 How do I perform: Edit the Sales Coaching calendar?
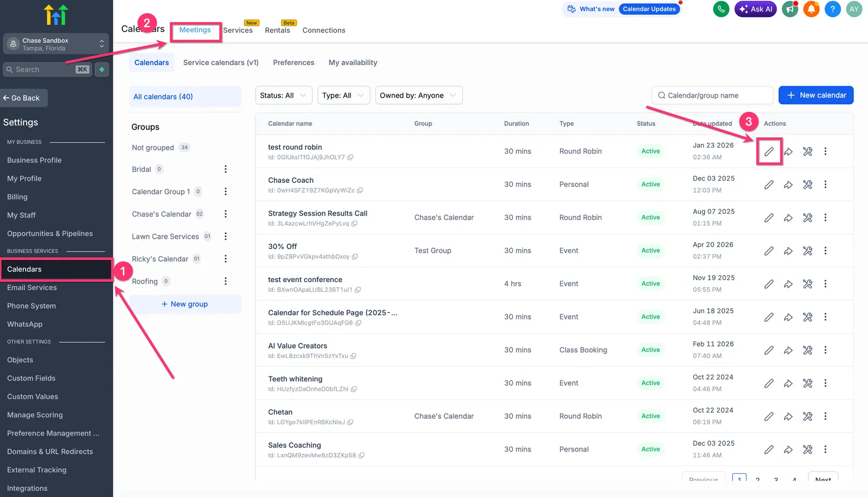click(x=769, y=449)
